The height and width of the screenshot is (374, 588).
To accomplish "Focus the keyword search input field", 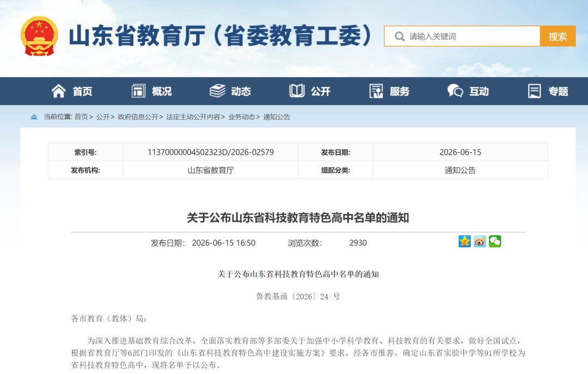I will (x=462, y=36).
